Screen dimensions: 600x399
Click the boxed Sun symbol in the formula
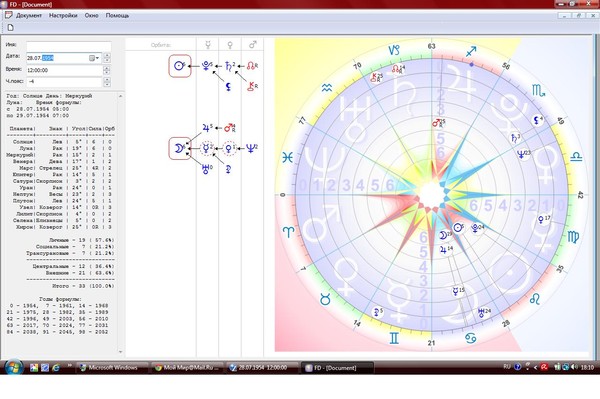pyautogui.click(x=179, y=66)
